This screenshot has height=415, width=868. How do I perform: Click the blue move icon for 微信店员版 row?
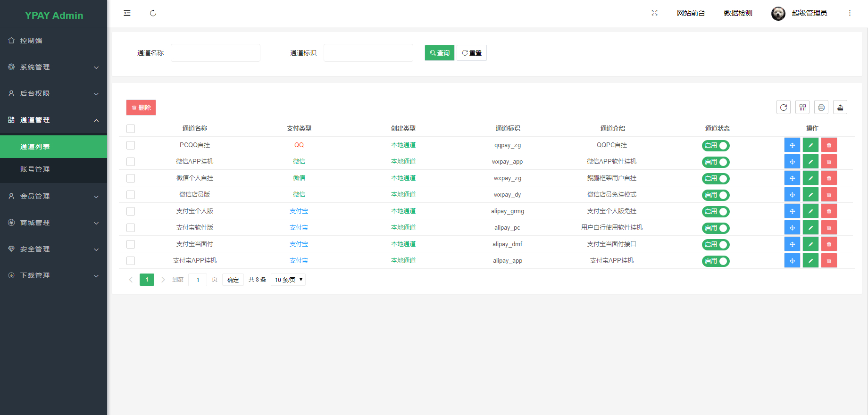click(x=792, y=195)
